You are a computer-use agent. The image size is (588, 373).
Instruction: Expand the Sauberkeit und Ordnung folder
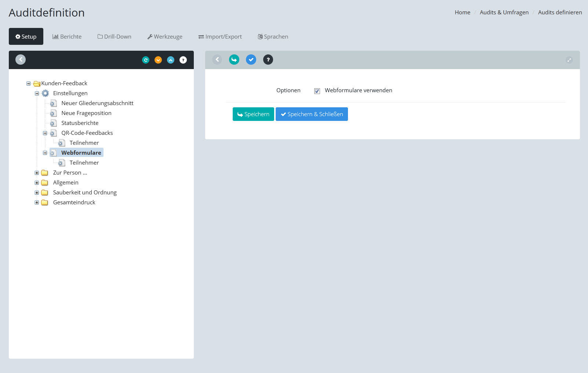pos(37,193)
